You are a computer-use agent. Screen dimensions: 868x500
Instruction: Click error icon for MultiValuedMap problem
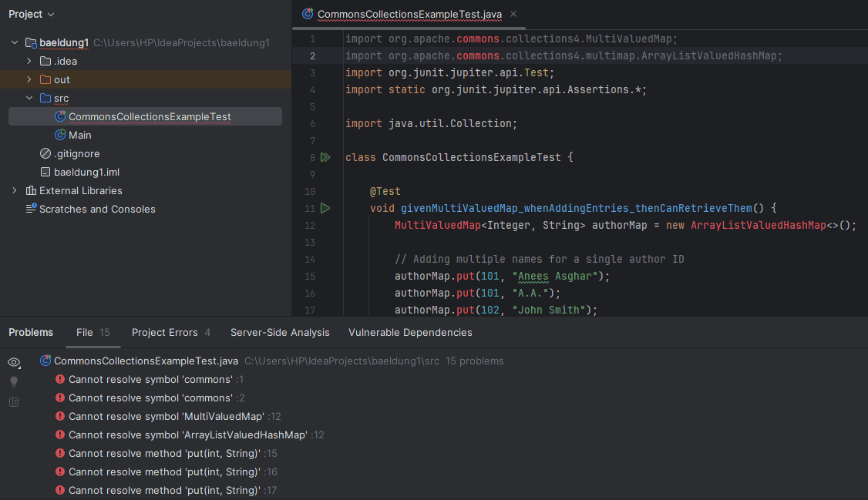coord(60,416)
